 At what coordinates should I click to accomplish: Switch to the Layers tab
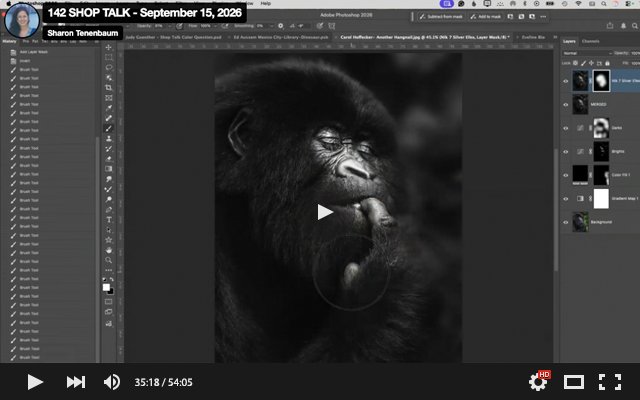[569, 41]
